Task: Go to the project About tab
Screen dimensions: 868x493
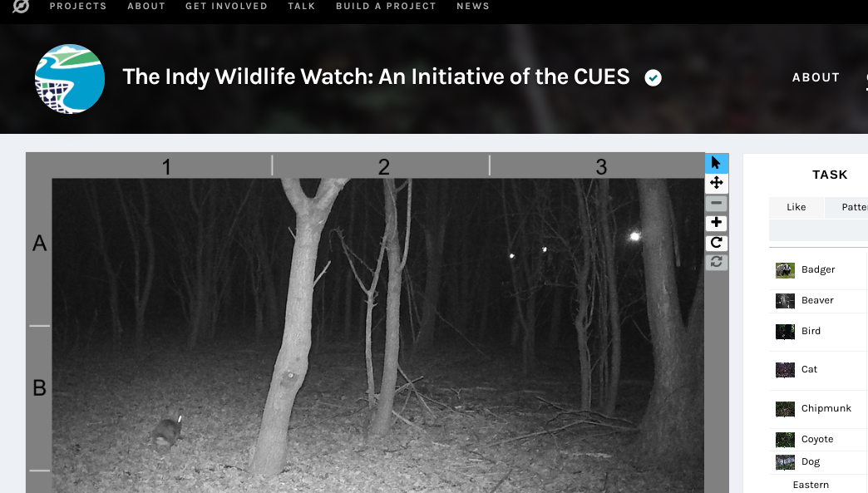Action: [x=816, y=77]
